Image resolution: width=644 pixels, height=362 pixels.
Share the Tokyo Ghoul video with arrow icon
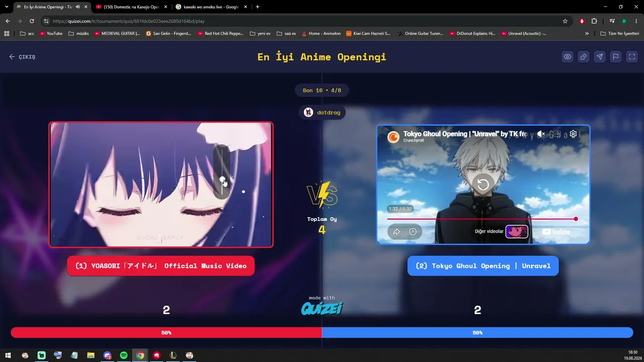pyautogui.click(x=396, y=232)
